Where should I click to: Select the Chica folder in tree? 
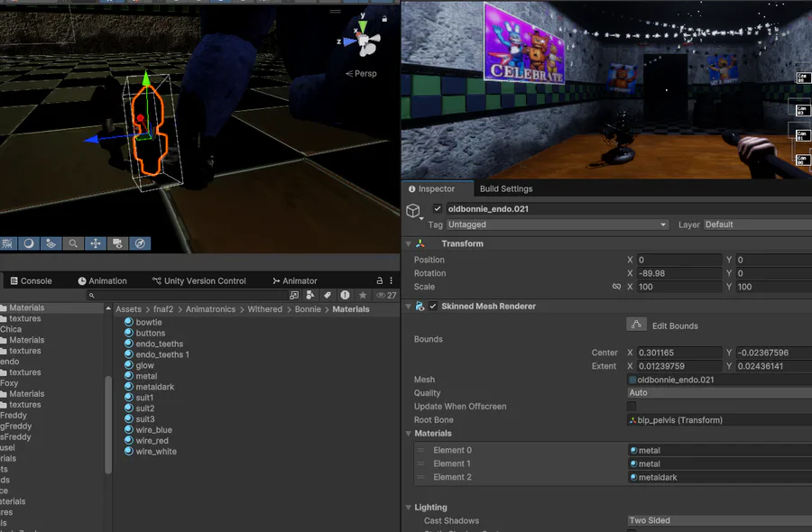11,329
